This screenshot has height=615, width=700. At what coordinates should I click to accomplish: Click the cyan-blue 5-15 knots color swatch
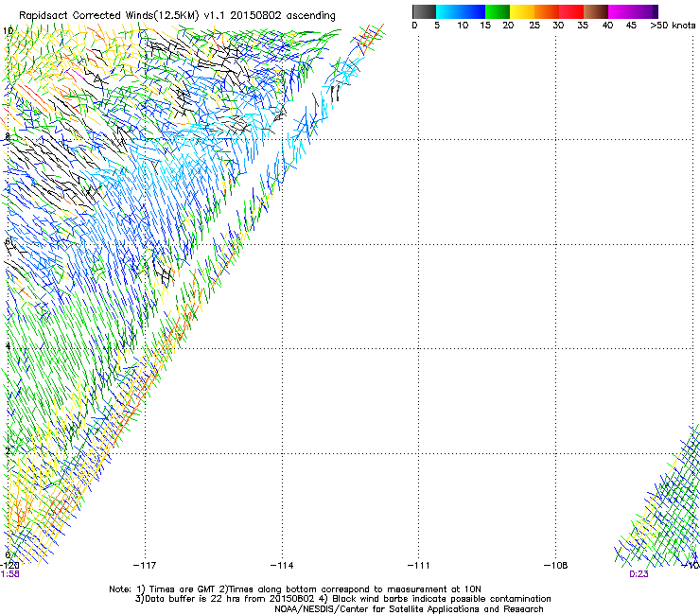pos(461,11)
